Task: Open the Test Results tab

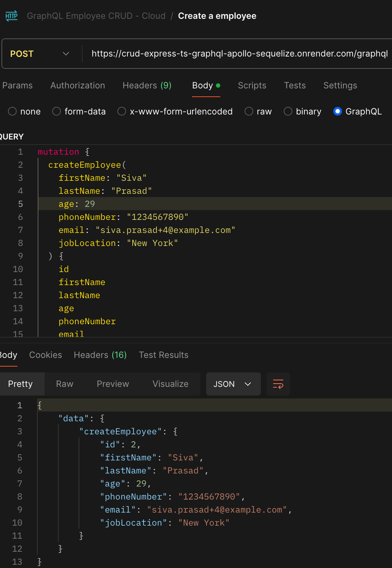Action: (164, 355)
